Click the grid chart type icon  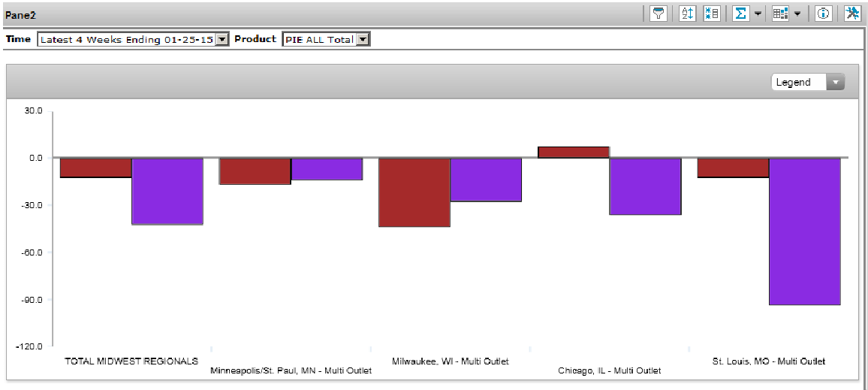[x=781, y=14]
